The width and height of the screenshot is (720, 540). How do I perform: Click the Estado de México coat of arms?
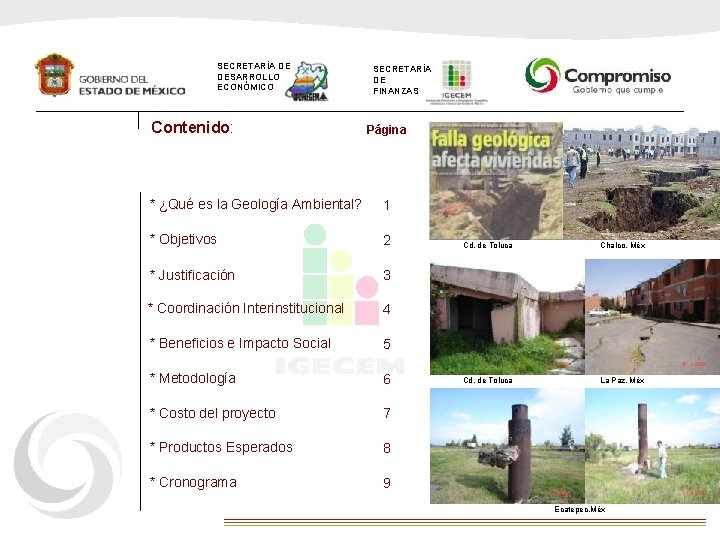click(55, 74)
